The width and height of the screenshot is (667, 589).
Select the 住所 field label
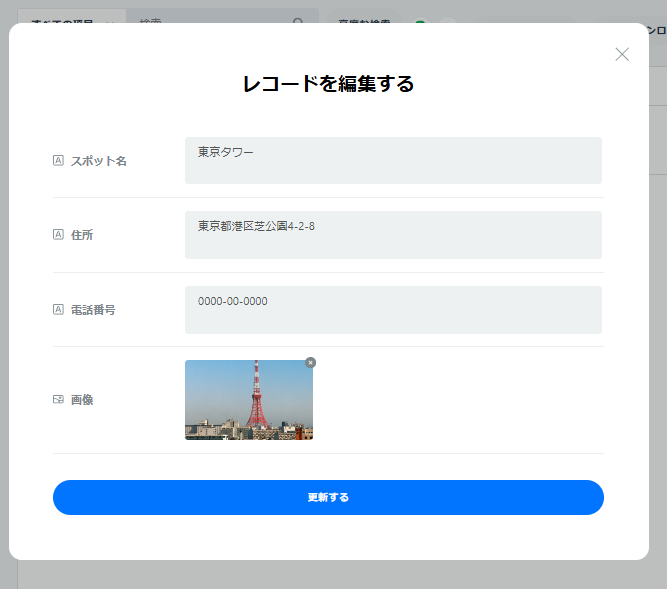coord(82,235)
